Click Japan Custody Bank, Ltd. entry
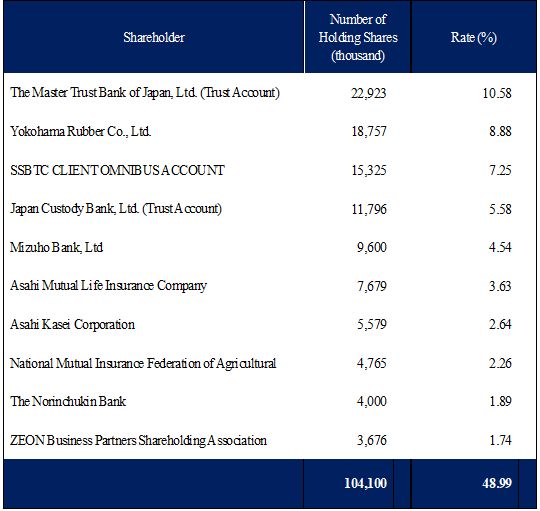This screenshot has height=511, width=540. tap(116, 209)
